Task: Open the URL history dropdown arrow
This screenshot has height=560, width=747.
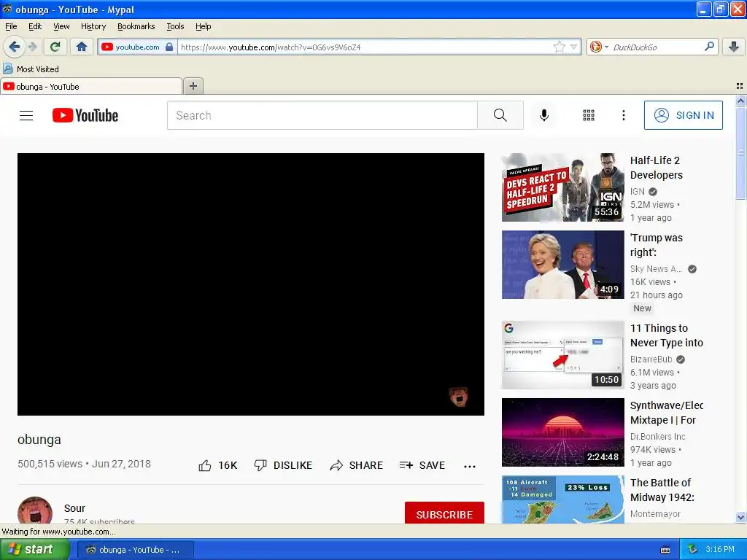Action: (573, 47)
